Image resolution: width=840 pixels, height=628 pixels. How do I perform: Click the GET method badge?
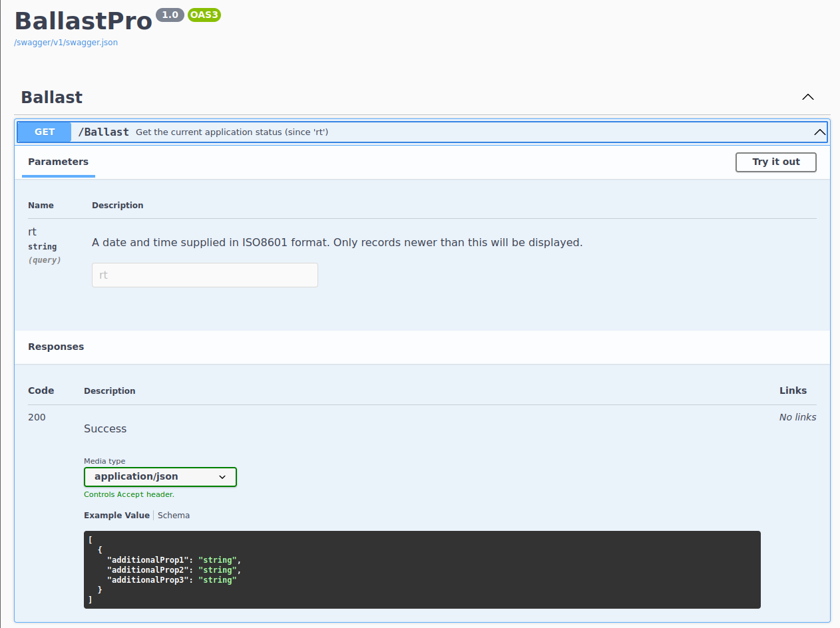point(45,132)
